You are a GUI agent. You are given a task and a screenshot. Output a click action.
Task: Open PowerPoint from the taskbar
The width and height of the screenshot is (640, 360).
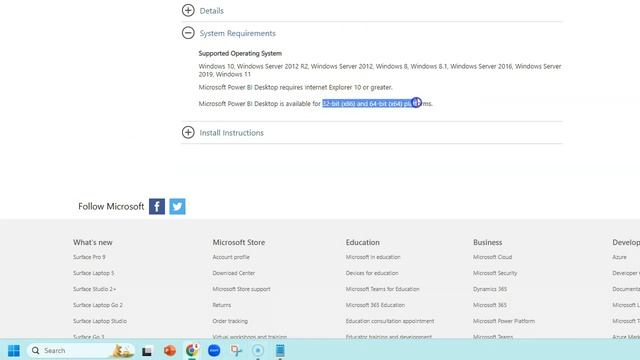tap(169, 350)
